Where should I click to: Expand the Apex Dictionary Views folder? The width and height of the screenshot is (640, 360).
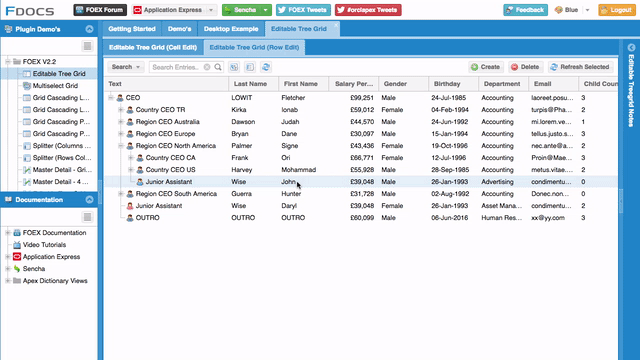[8, 281]
